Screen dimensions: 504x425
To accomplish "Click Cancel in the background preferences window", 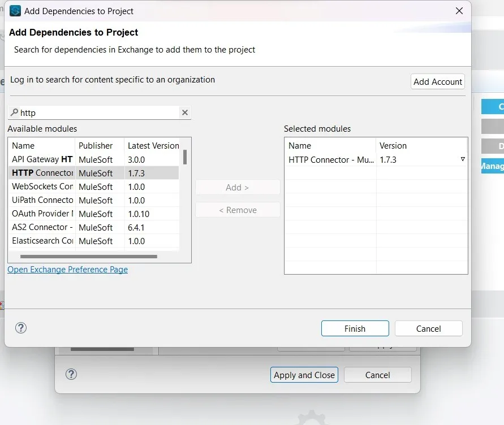I will pos(378,375).
